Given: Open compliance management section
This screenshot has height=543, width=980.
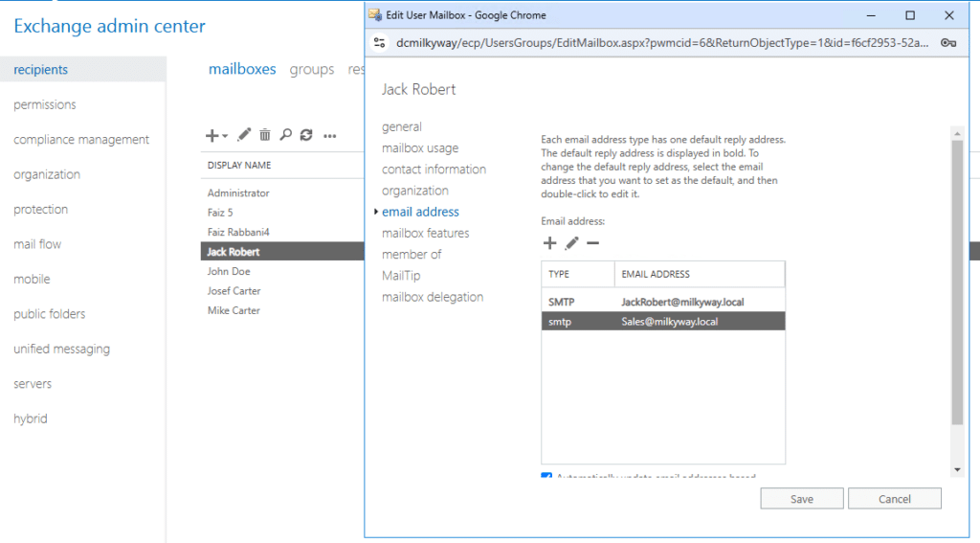Looking at the screenshot, I should (81, 140).
